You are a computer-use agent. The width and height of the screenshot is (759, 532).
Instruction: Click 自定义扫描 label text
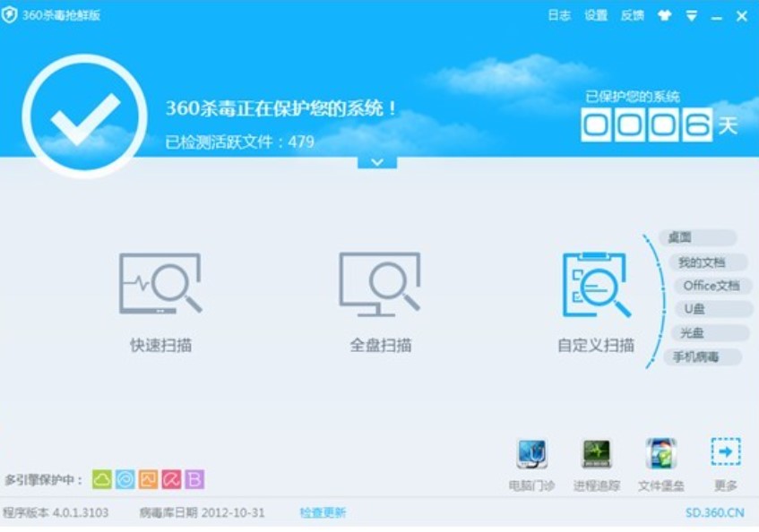click(596, 346)
